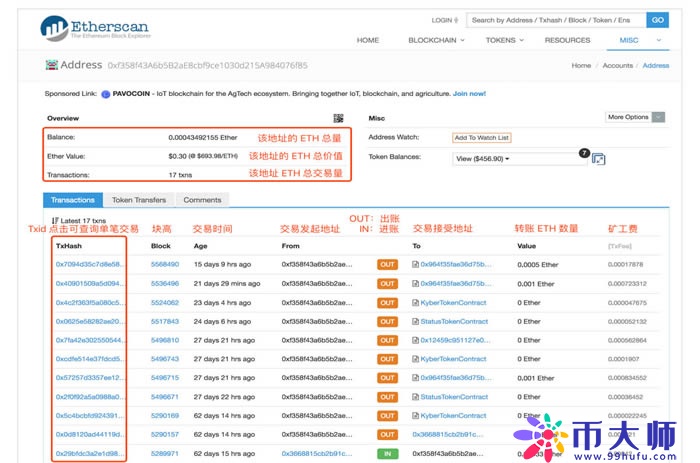Click Add To Watch List button
The image size is (700, 463).
click(481, 138)
